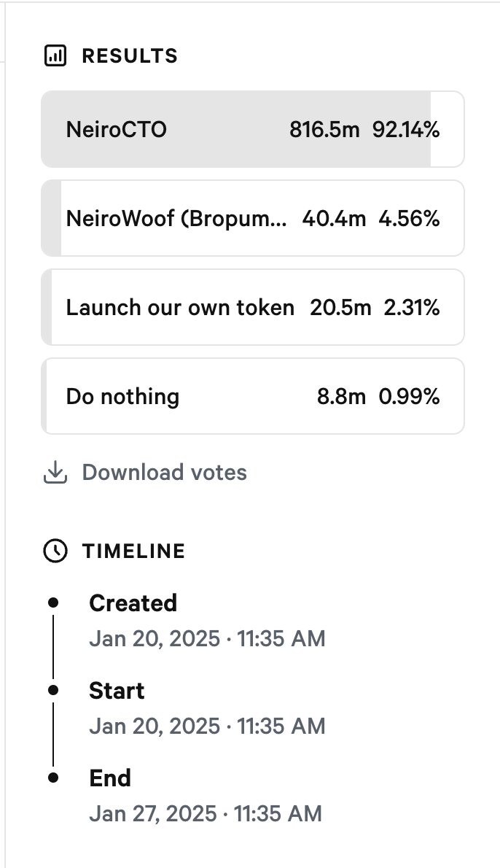
Task: Click the Start bullet on the timeline
Action: pyautogui.click(x=53, y=690)
